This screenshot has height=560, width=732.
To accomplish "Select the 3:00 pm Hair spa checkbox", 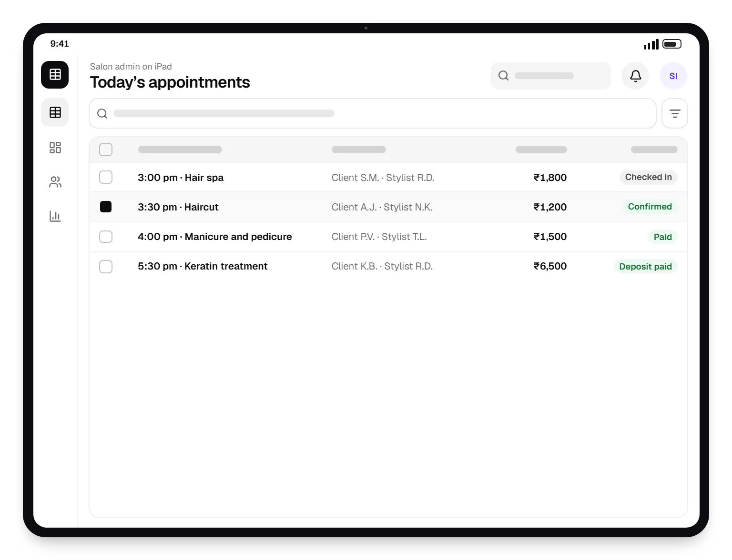I will [x=106, y=177].
